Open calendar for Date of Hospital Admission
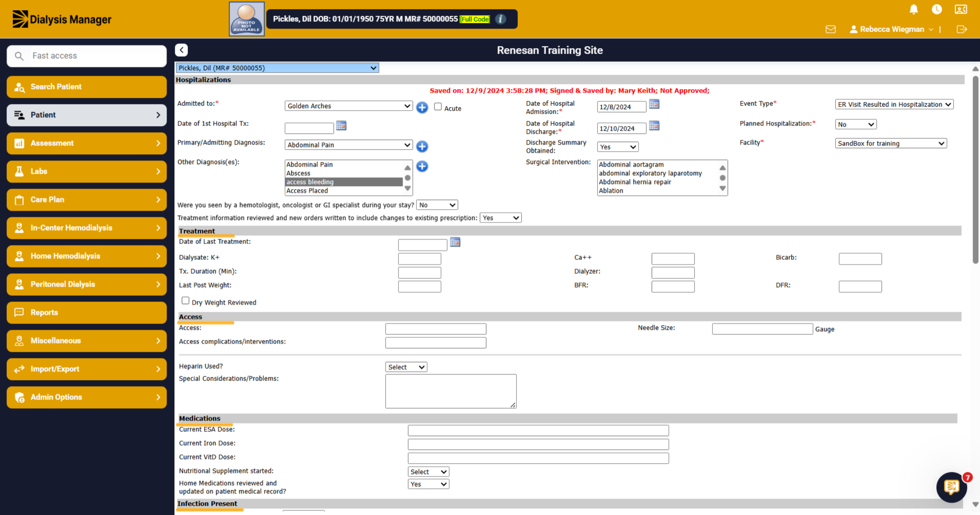Image resolution: width=980 pixels, height=515 pixels. pos(654,104)
